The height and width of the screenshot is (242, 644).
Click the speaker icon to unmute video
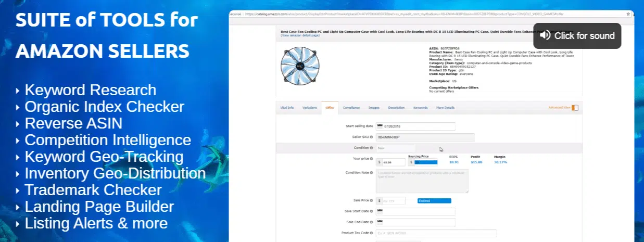point(545,35)
